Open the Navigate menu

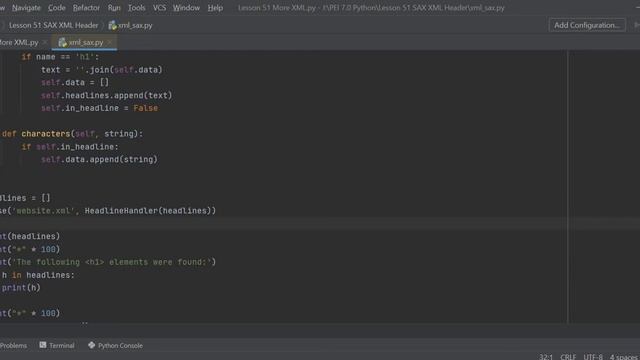26,8
